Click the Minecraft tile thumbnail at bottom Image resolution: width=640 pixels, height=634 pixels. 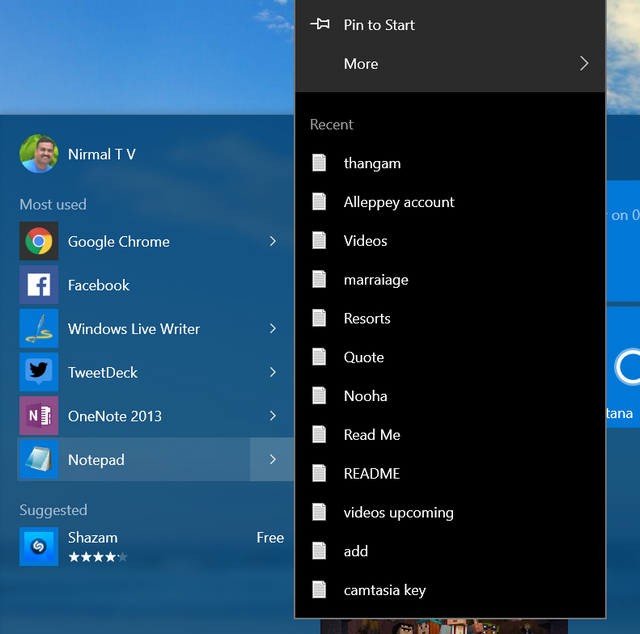click(444, 627)
